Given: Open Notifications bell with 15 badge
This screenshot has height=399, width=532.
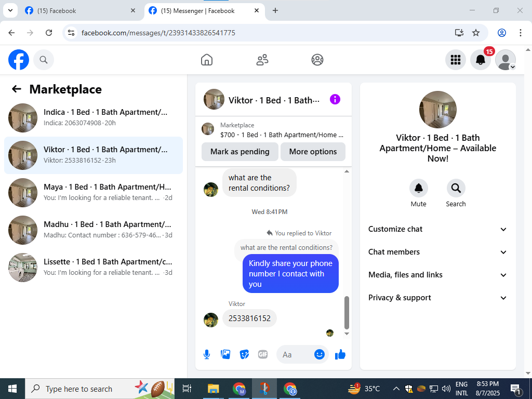Looking at the screenshot, I should click(481, 60).
